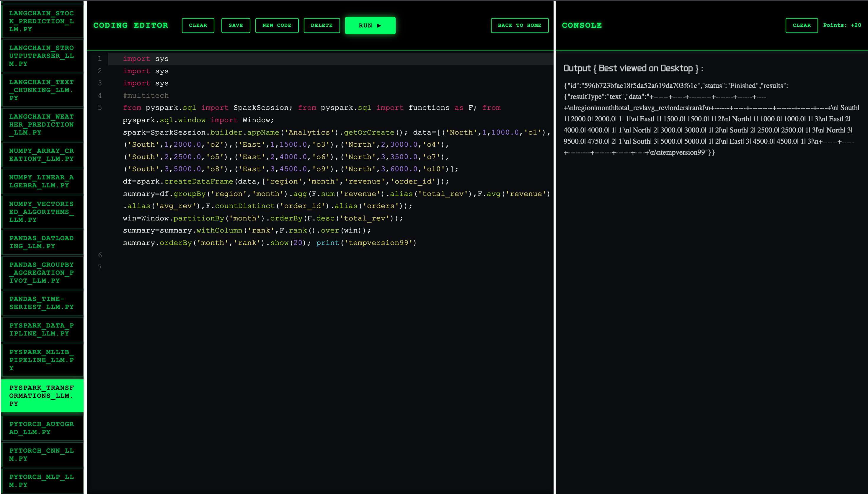This screenshot has height=494, width=868.
Task: Clear the coding editor contents
Action: point(198,25)
